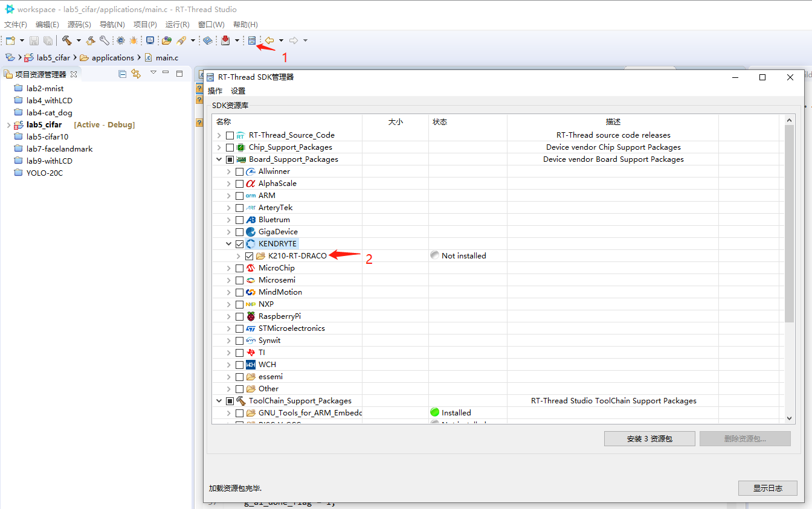Expand the NXP tree node
Viewport: 812px width, 509px height.
point(228,304)
